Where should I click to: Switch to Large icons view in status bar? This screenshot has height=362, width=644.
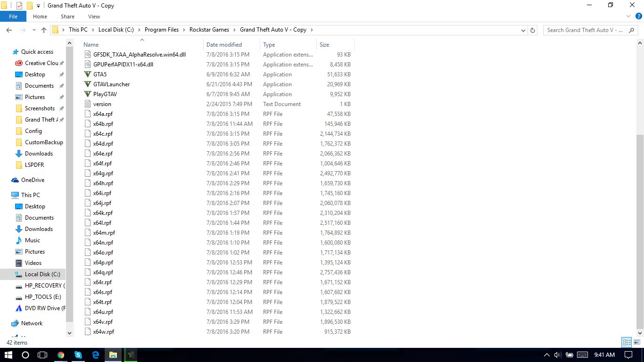point(636,343)
